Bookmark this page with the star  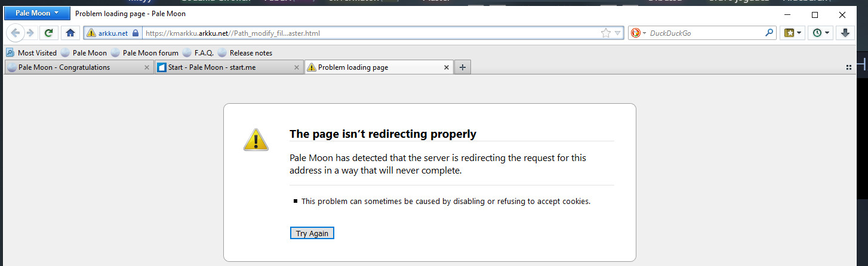click(x=606, y=33)
